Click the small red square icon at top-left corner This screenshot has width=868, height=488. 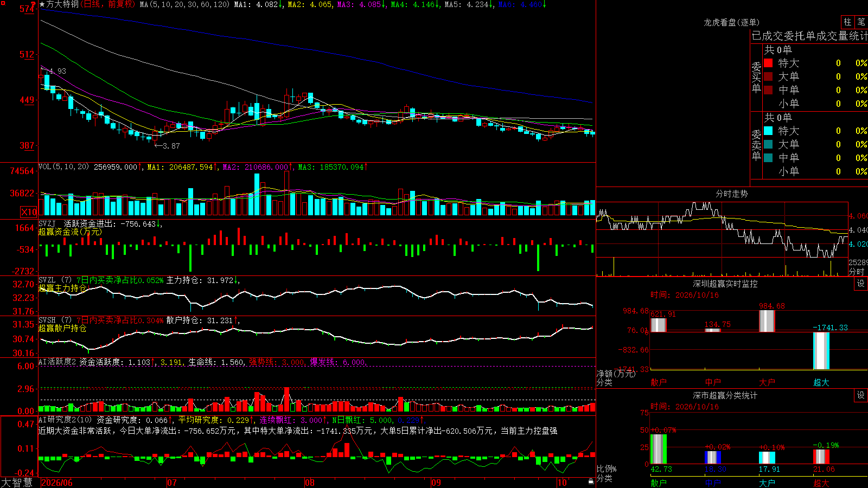pos(2,2)
